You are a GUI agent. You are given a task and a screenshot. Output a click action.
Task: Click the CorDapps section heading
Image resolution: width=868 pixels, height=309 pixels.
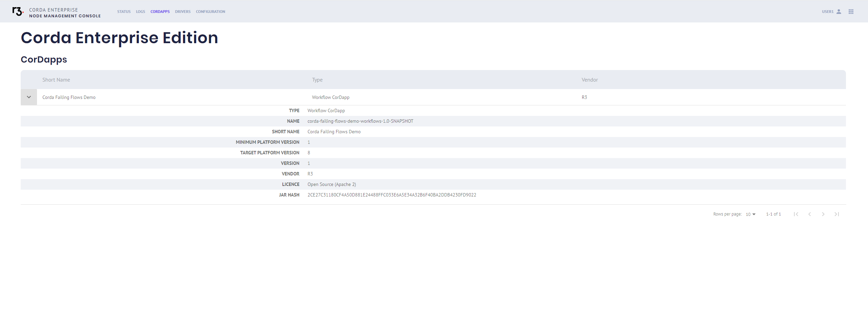(44, 59)
